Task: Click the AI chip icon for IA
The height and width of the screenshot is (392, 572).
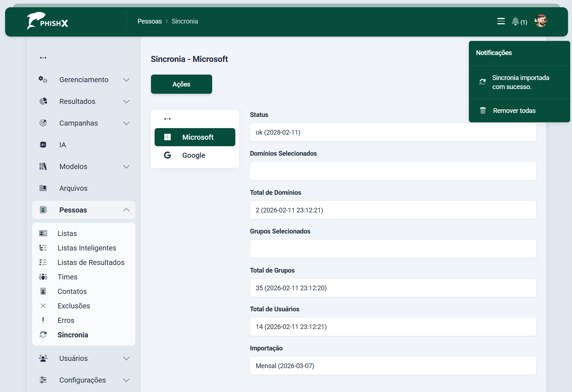Action: (43, 145)
